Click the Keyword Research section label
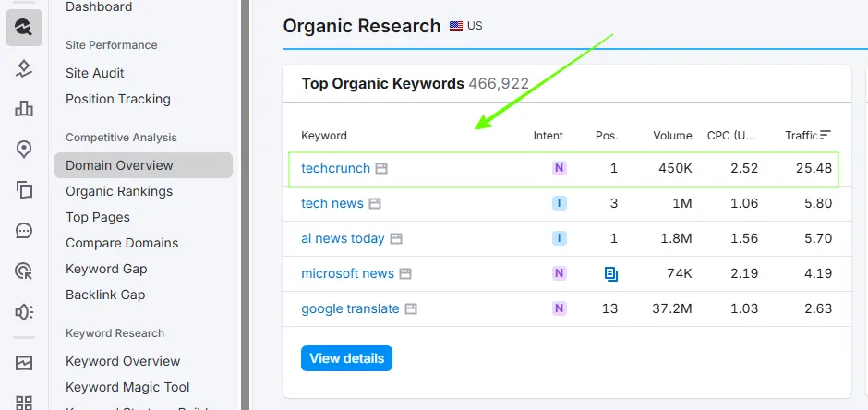The width and height of the screenshot is (868, 410). click(x=115, y=333)
